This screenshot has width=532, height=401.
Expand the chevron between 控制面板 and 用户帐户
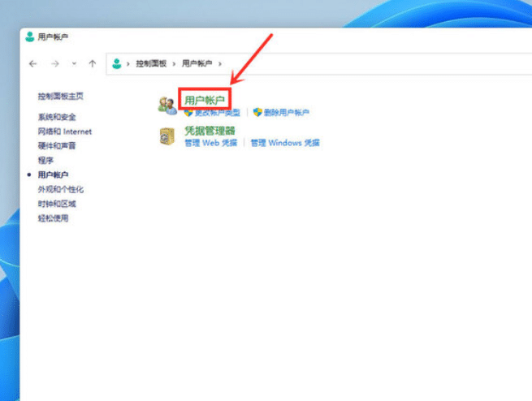tap(174, 64)
